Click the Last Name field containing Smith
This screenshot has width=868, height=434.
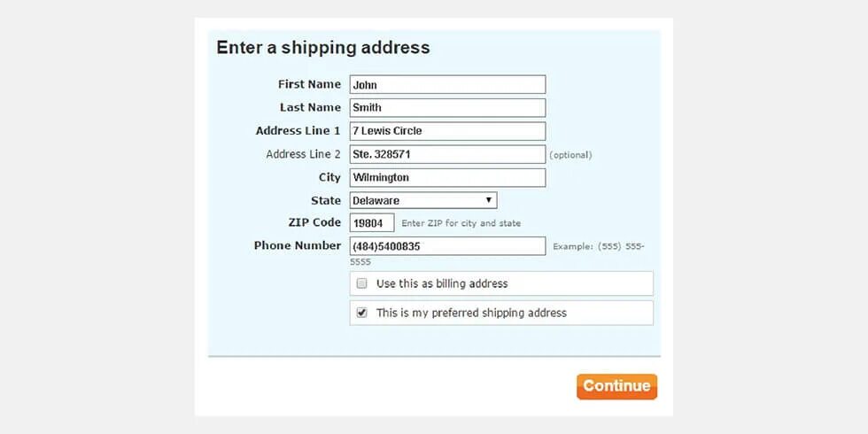click(x=447, y=108)
